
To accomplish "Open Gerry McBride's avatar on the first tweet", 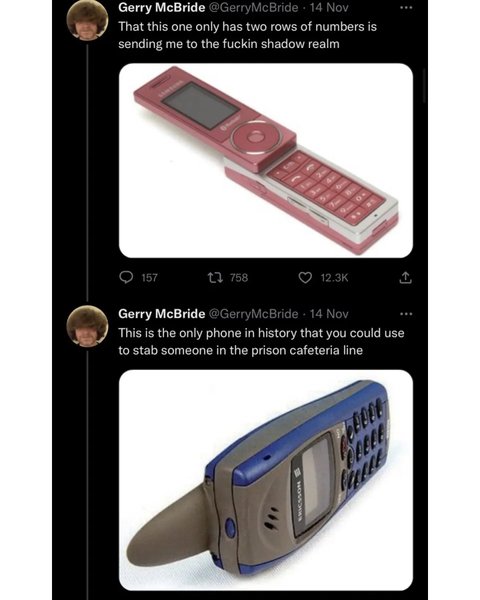I will pyautogui.click(x=87, y=20).
